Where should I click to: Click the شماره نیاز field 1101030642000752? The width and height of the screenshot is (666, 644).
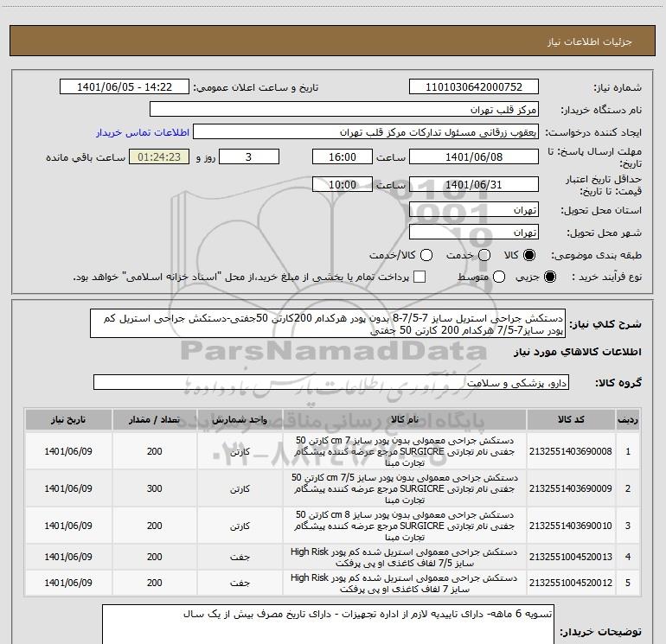[x=474, y=87]
